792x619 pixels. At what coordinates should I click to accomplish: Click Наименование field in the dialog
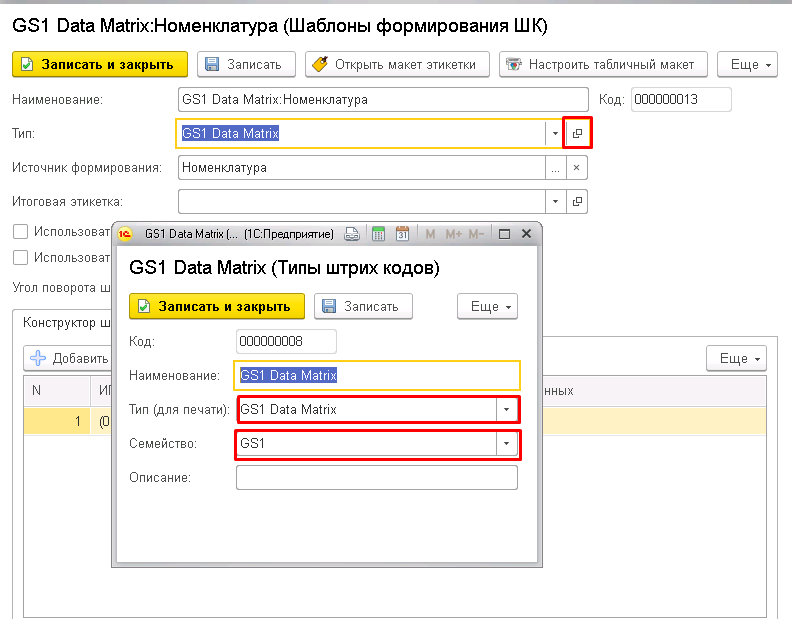[377, 375]
